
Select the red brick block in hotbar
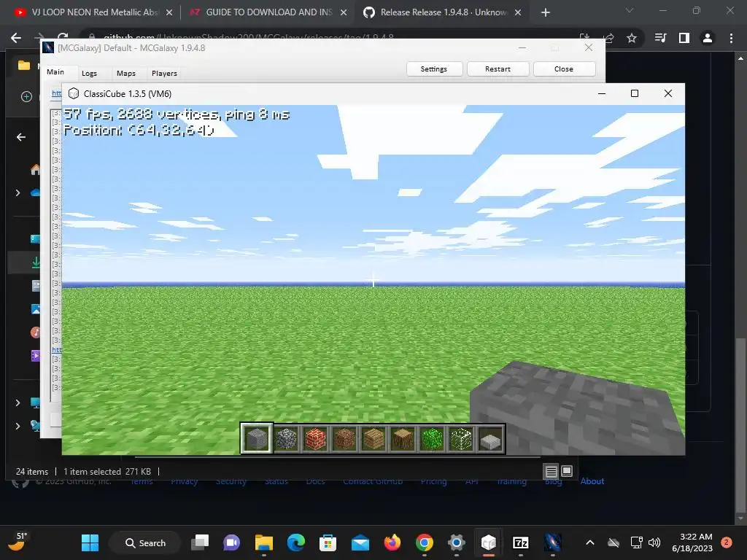pyautogui.click(x=315, y=438)
